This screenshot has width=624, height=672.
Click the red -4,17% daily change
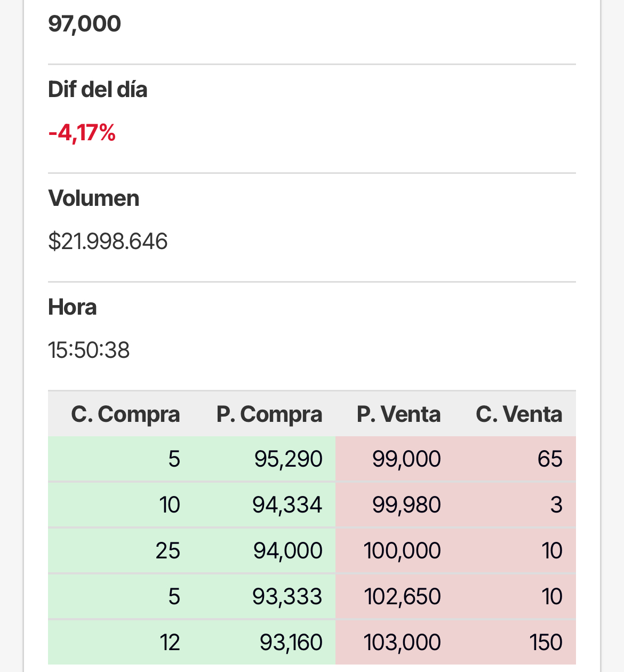click(82, 133)
